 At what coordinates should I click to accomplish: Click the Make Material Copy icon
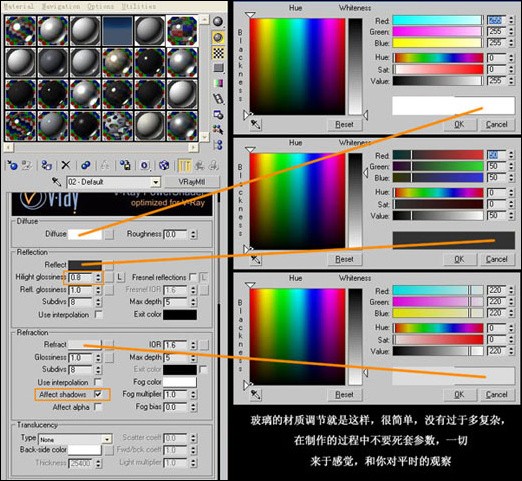click(86, 165)
